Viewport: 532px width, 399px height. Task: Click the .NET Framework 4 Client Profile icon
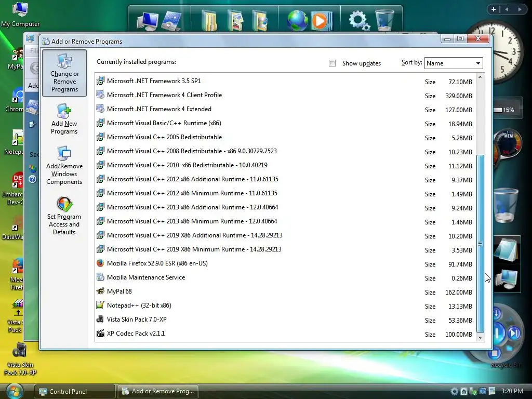pos(100,95)
